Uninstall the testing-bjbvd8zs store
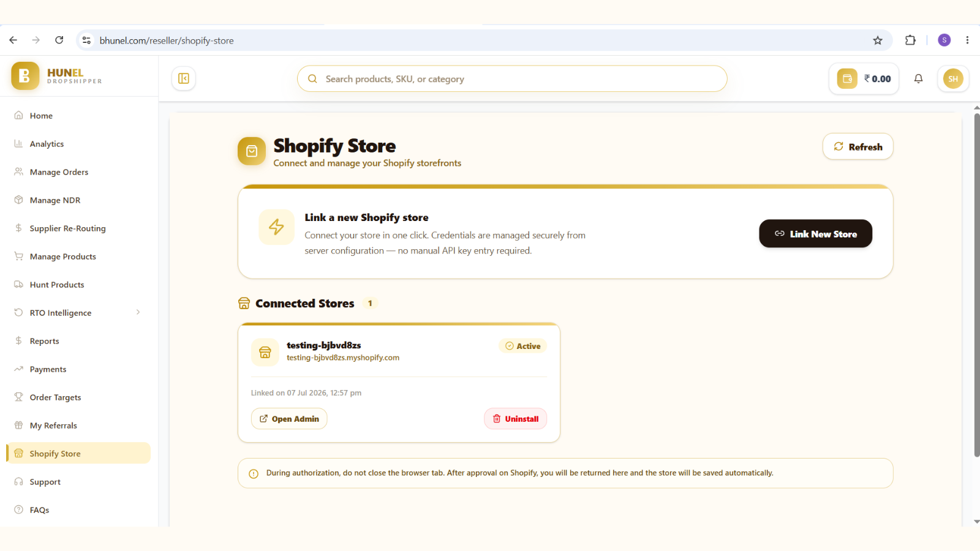 (515, 419)
